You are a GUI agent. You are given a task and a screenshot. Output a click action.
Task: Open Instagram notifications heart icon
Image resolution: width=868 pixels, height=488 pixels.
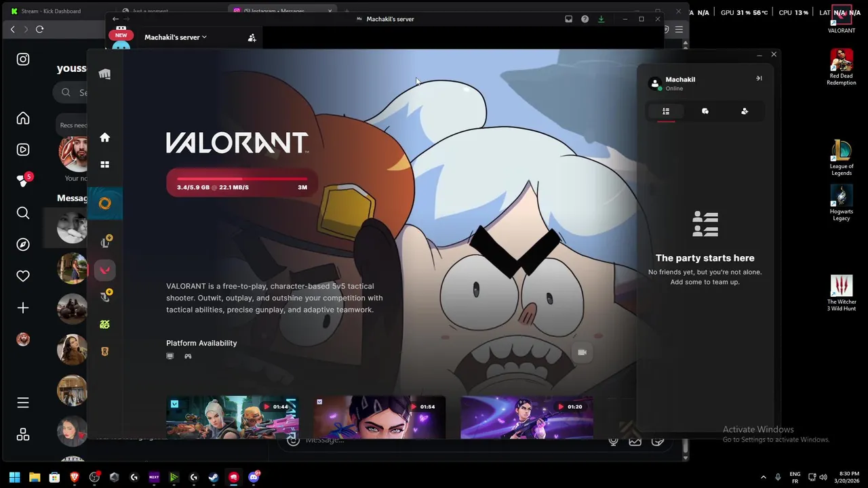coord(23,276)
